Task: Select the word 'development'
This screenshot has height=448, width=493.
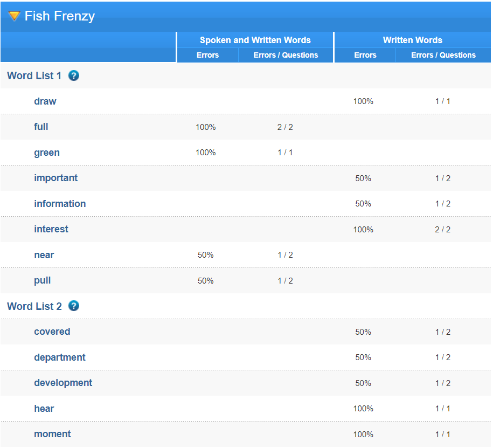Action: click(x=63, y=383)
